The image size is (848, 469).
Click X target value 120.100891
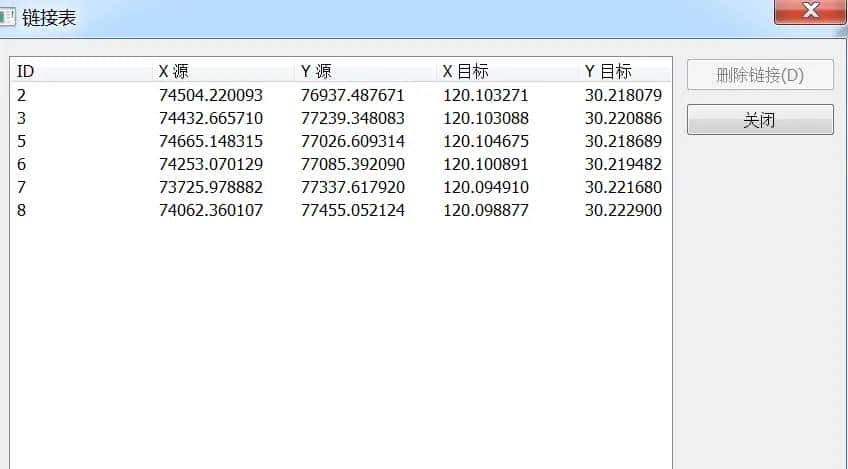[486, 164]
